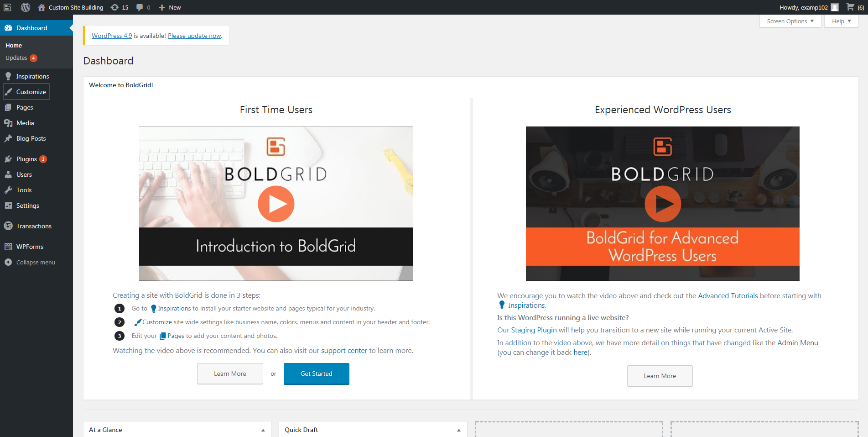The width and height of the screenshot is (868, 437).
Task: Click the Collapse menu arrow icon
Action: click(8, 262)
